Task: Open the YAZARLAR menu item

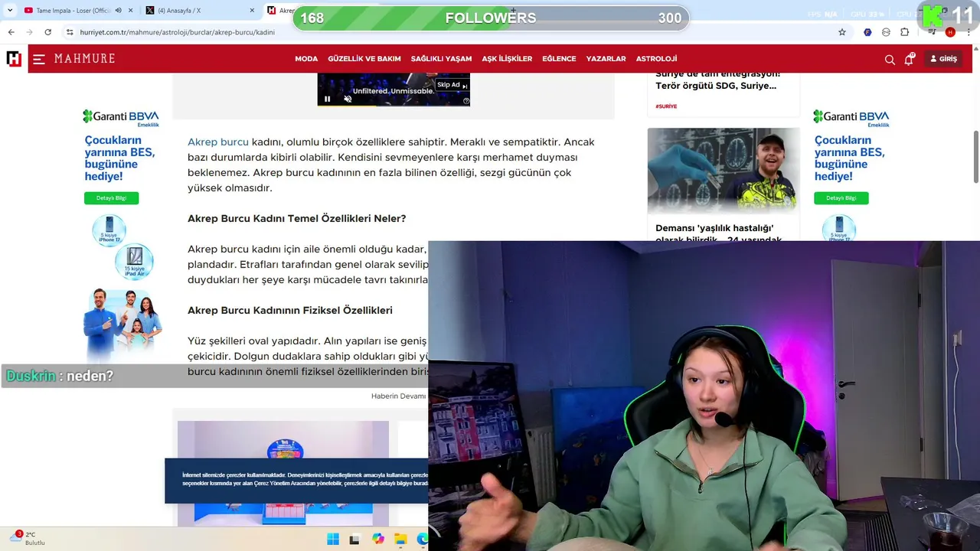Action: (606, 59)
